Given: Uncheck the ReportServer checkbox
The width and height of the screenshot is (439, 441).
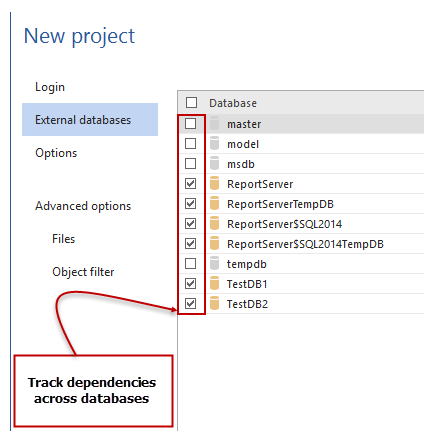Looking at the screenshot, I should coord(190,184).
